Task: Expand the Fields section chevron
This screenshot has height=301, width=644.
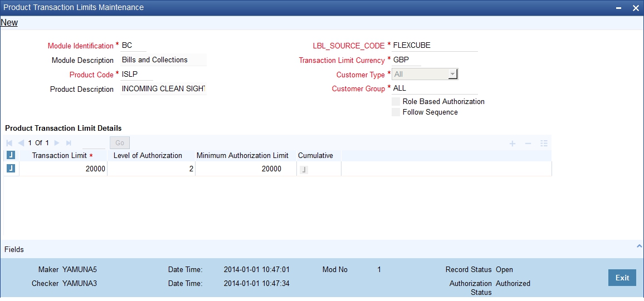Action: click(x=639, y=246)
